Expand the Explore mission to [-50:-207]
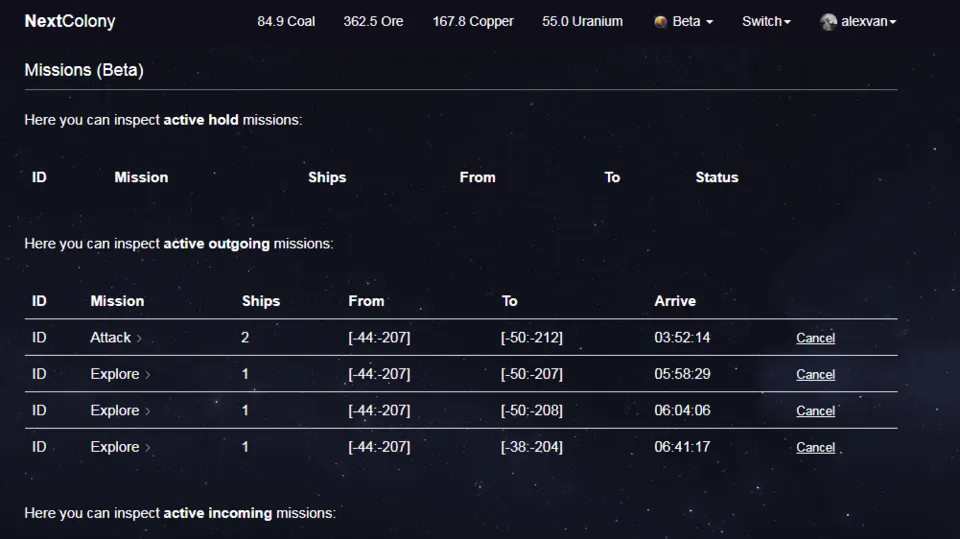 pyautogui.click(x=147, y=375)
